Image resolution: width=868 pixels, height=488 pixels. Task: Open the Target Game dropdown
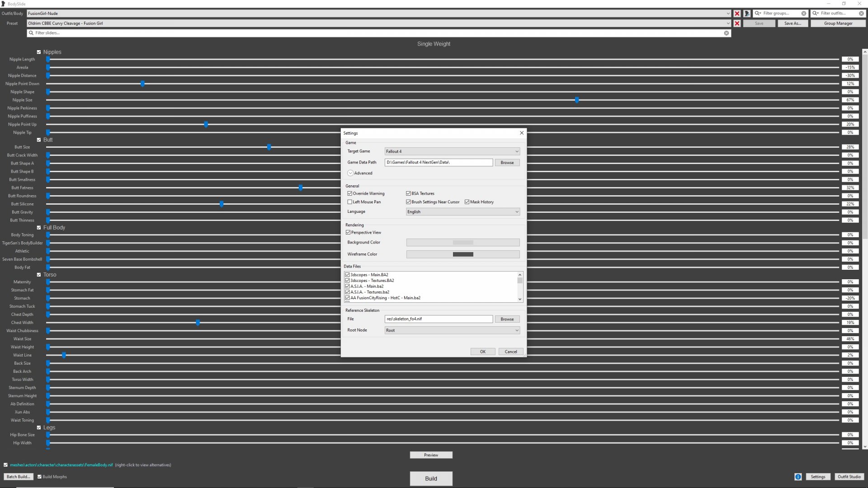(452, 151)
